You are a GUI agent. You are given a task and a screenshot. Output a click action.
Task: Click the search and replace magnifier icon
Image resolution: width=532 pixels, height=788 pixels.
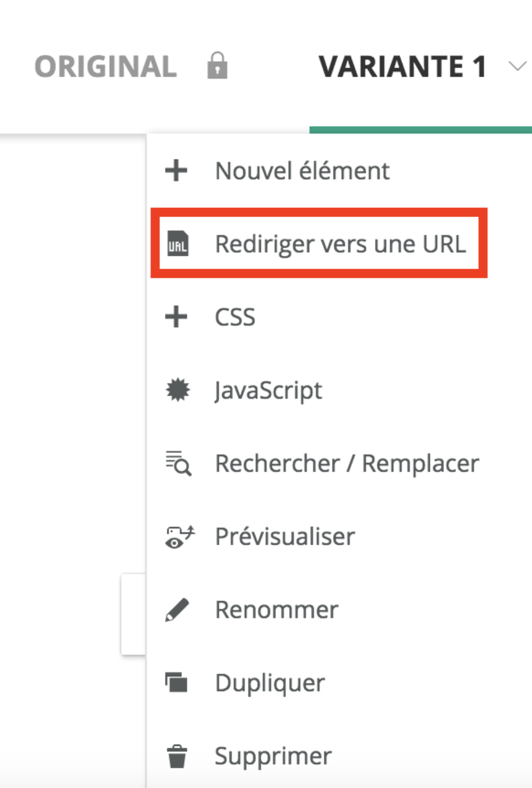click(x=178, y=463)
